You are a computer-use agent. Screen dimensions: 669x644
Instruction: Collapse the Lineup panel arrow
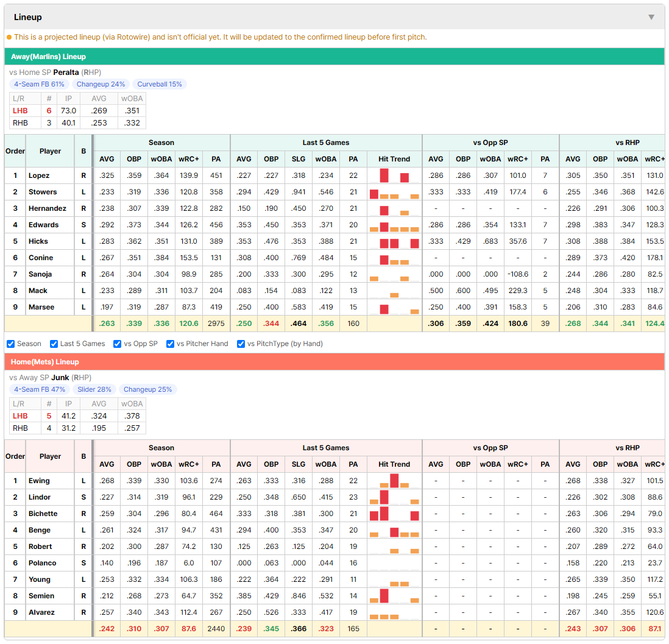coord(651,17)
